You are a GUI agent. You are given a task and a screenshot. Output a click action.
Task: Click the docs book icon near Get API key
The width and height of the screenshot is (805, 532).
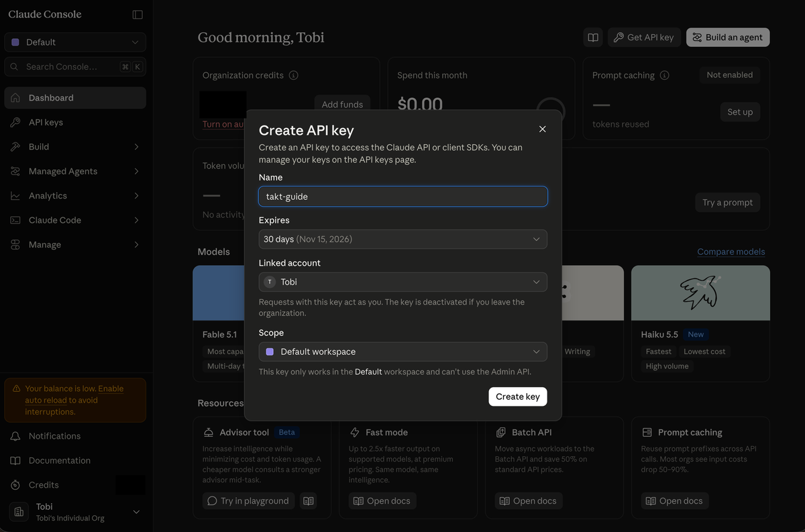click(x=593, y=38)
